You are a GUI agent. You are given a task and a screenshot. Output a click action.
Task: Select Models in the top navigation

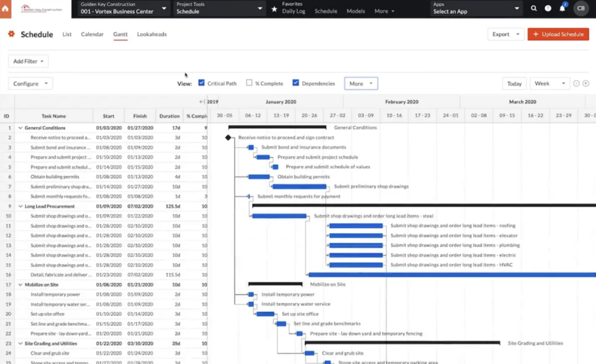point(355,11)
